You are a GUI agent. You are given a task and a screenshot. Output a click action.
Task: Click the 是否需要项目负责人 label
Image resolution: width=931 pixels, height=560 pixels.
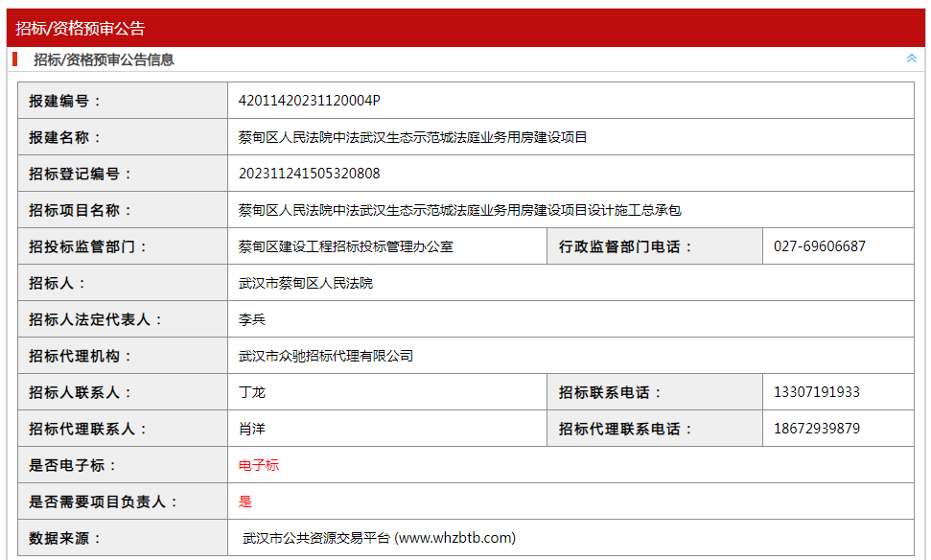point(103,502)
